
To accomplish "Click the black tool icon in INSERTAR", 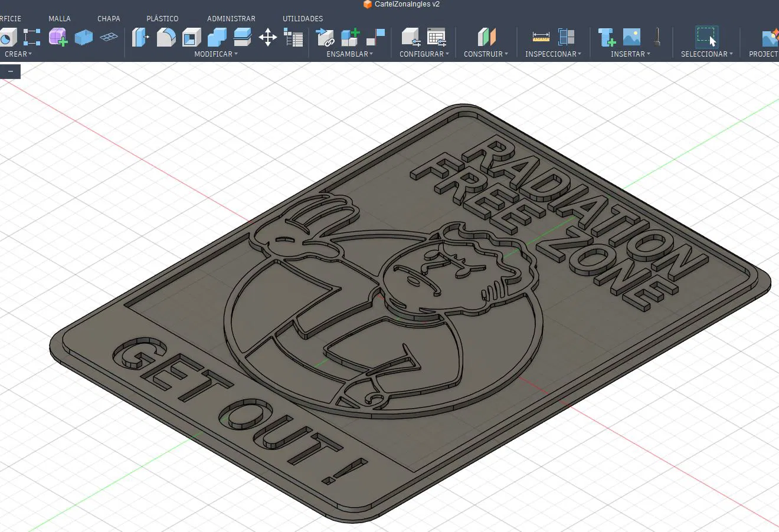I will coord(657,38).
